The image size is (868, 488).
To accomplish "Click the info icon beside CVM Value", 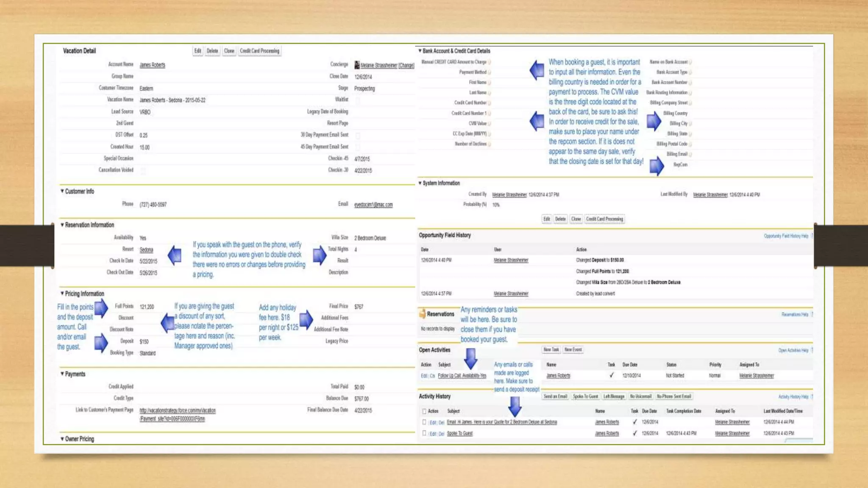I will [x=489, y=124].
